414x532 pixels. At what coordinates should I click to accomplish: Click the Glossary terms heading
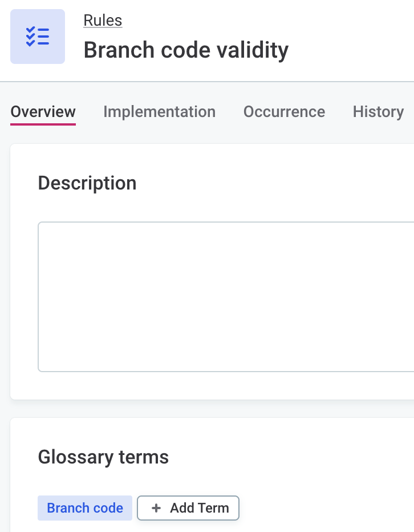click(x=103, y=457)
